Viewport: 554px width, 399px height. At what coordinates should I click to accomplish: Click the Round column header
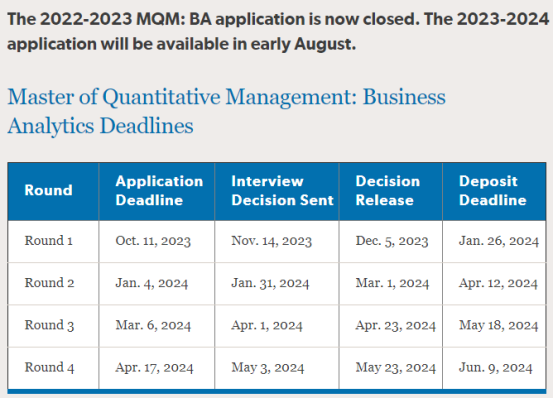[48, 190]
